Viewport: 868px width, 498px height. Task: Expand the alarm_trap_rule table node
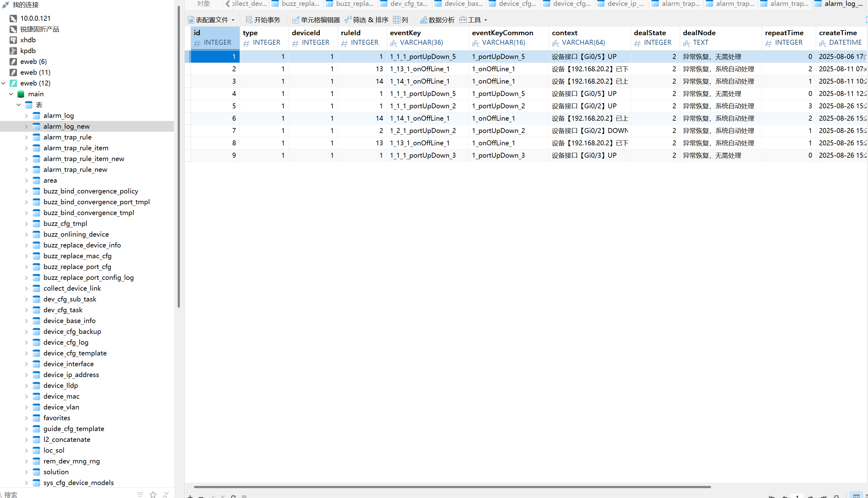(26, 138)
